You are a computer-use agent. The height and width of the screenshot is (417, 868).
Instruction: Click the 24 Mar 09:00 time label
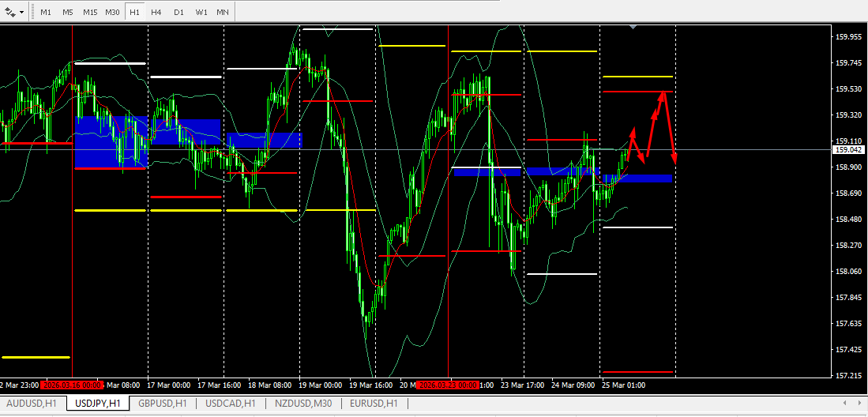pyautogui.click(x=573, y=385)
